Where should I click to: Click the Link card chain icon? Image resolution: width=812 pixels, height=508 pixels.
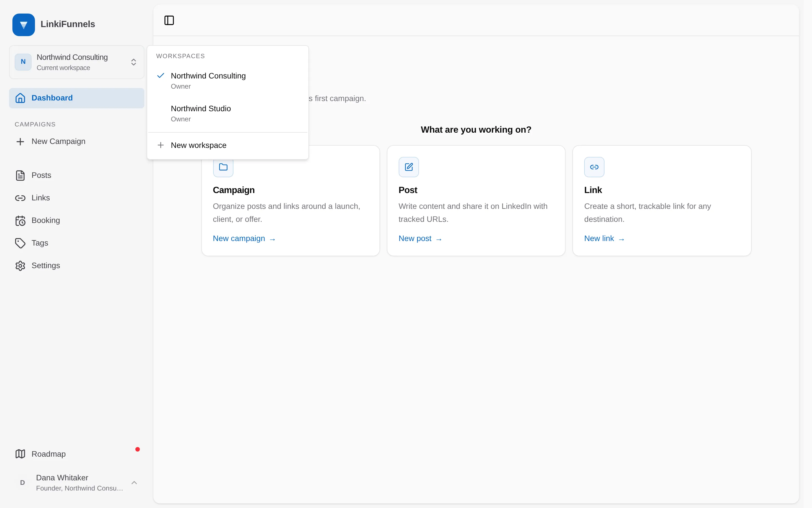594,167
